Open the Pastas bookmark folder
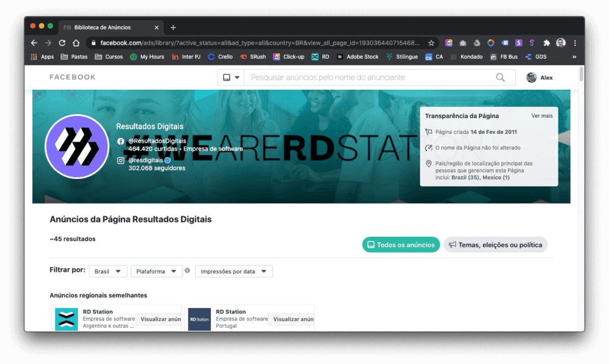This screenshot has width=609, height=364. (74, 57)
